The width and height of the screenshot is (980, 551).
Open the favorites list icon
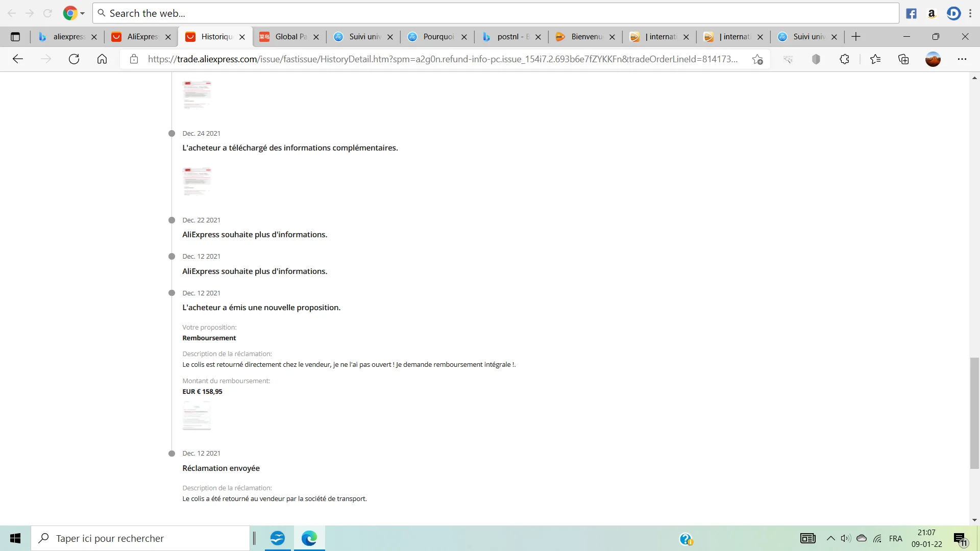[x=875, y=59]
